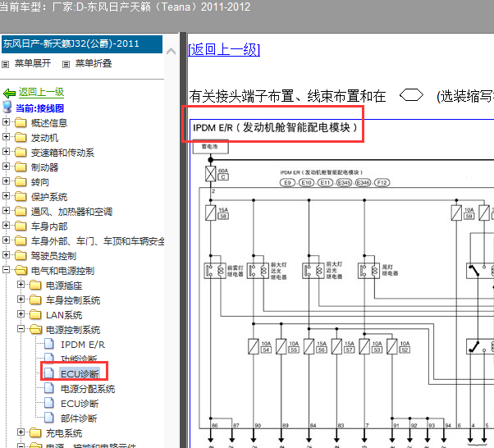Click the IPDM E/R diagram title text
The height and width of the screenshot is (448, 494).
pyautogui.click(x=275, y=128)
